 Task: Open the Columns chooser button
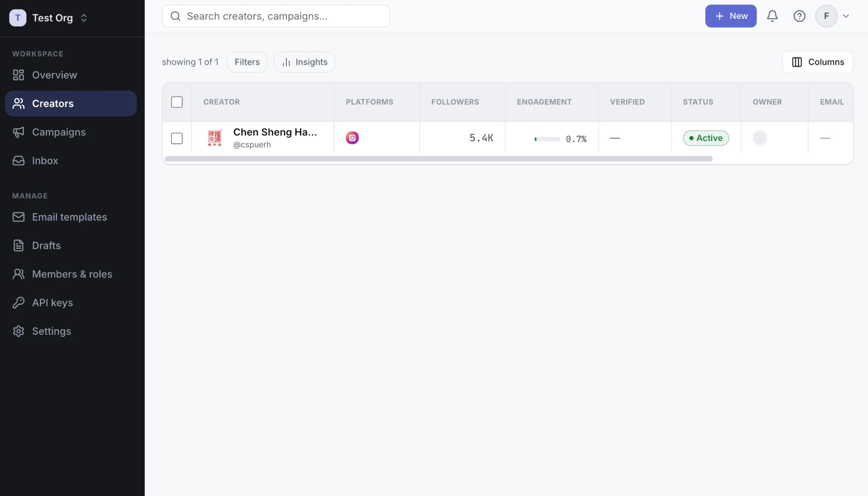pyautogui.click(x=818, y=62)
